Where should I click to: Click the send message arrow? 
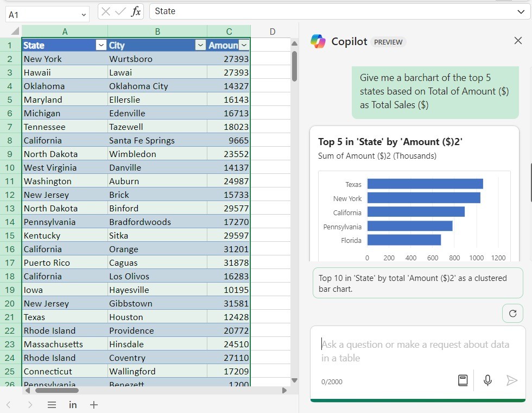pyautogui.click(x=511, y=380)
